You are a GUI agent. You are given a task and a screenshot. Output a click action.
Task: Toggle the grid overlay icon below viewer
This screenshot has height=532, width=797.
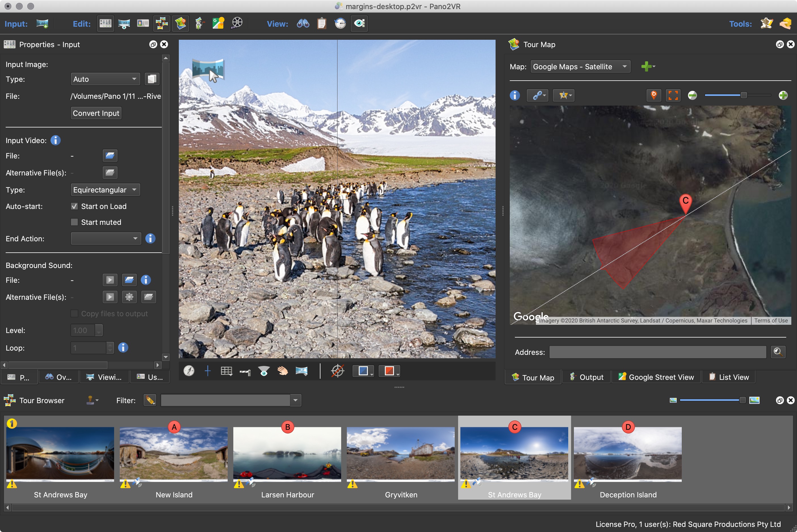(x=226, y=371)
